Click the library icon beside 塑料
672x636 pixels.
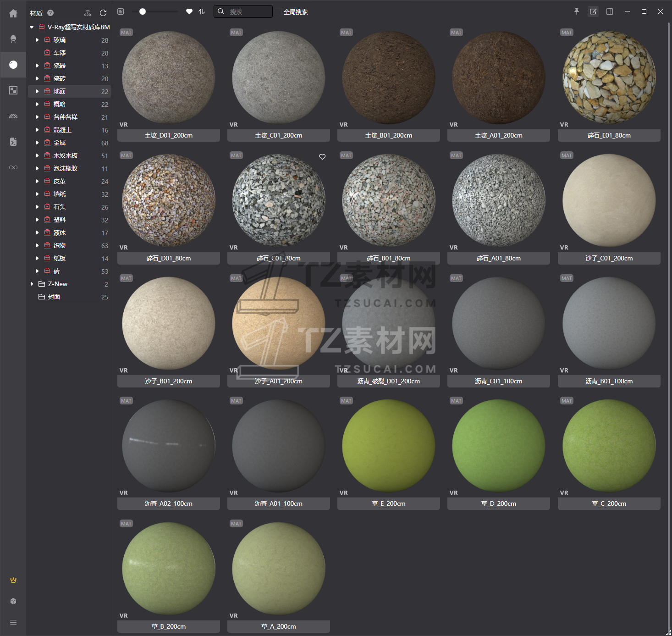tap(47, 220)
